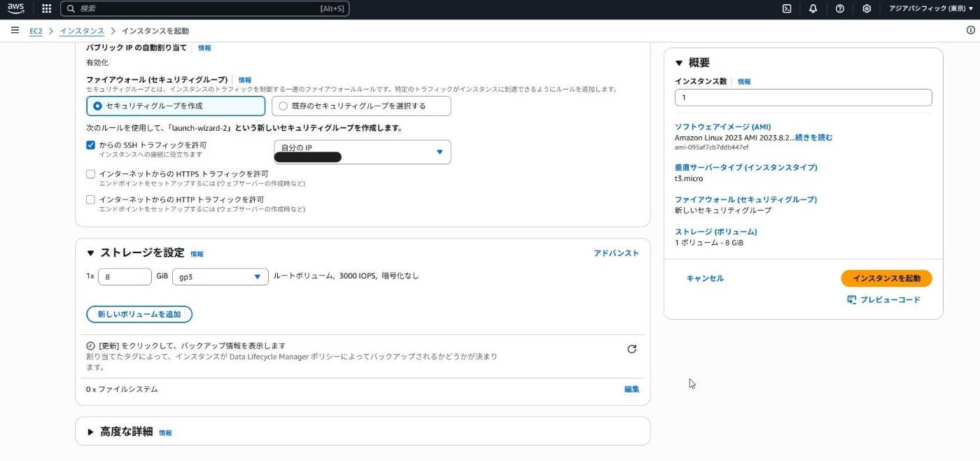Expand the 高度な詳細 section
Viewport: 980px width, 461px height.
[x=90, y=432]
